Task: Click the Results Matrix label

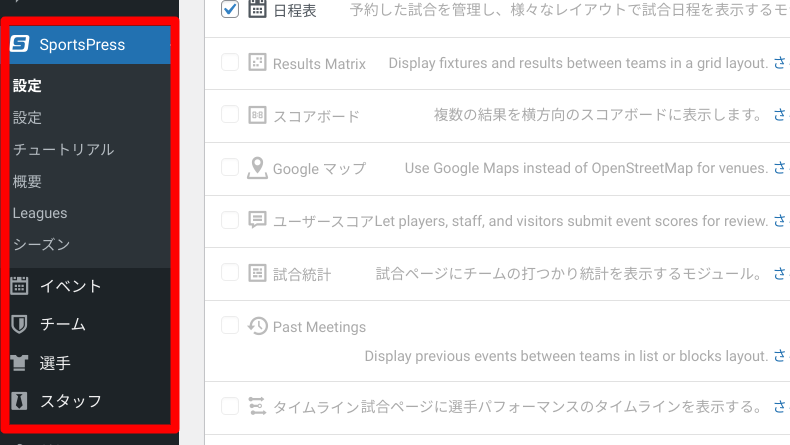Action: click(319, 64)
